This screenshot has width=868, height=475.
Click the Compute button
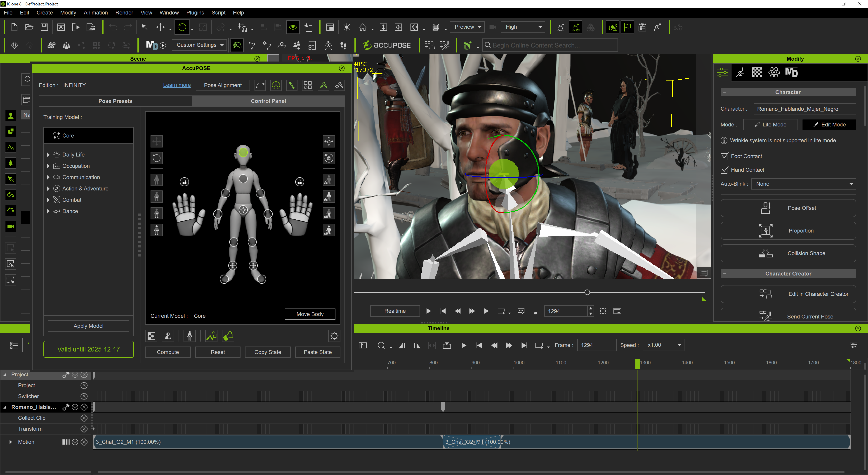coord(168,352)
